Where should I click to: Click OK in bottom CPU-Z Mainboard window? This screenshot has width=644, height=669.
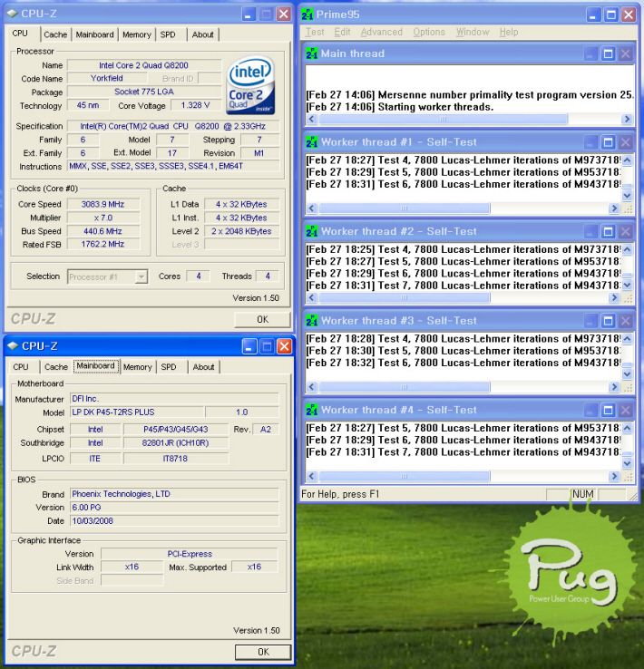(x=263, y=652)
